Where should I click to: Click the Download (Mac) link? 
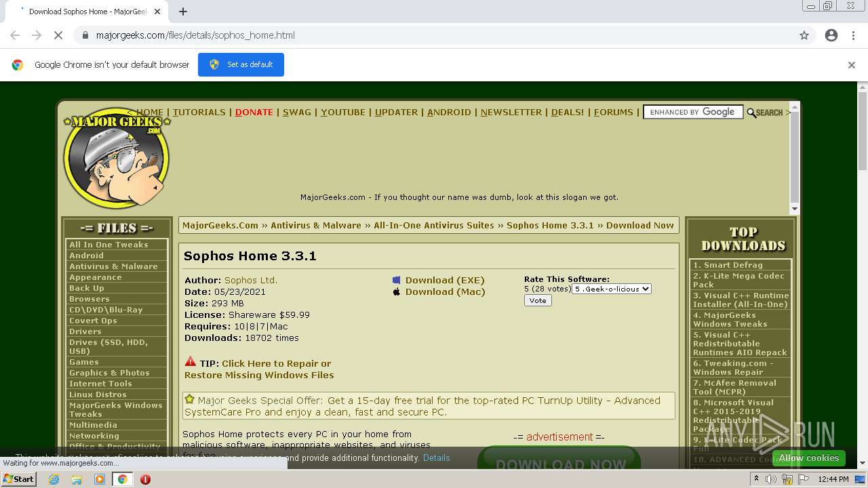tap(446, 291)
